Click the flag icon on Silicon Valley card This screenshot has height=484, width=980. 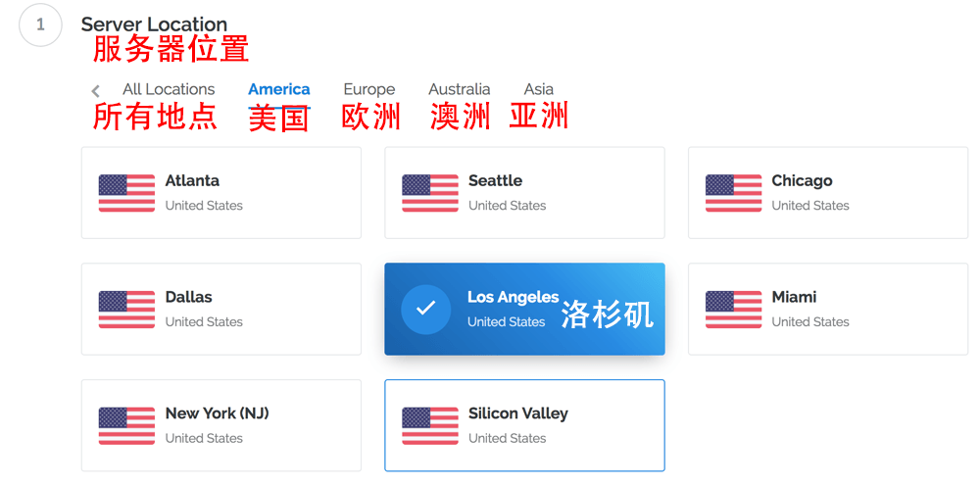(430, 426)
